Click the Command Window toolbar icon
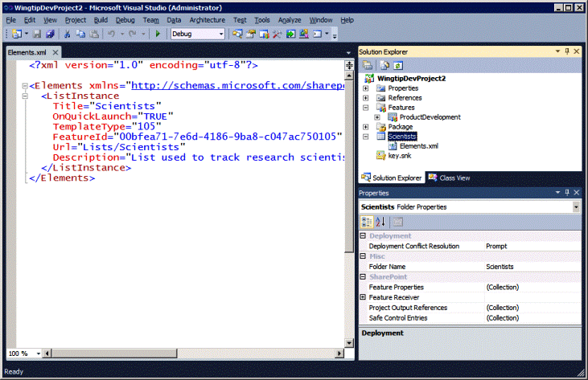Viewport: 588px width, 380px height. tap(318, 34)
